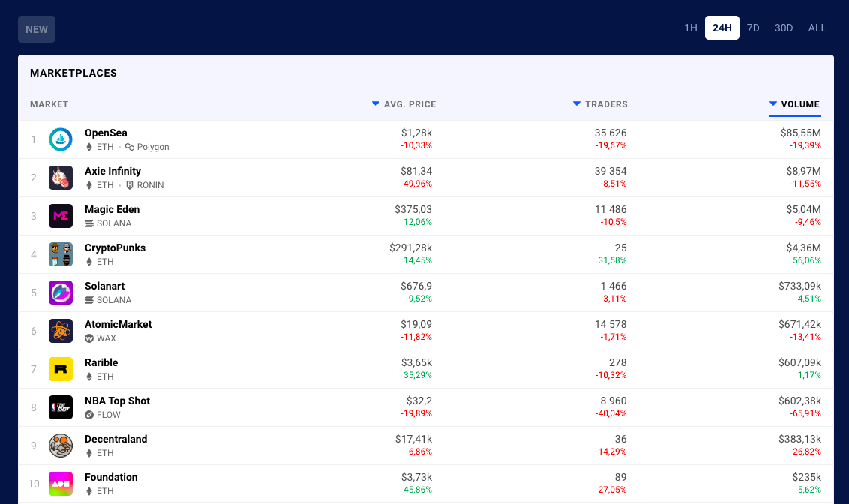Click the yellow Rarible logo icon
Screen dimensions: 849x504
(x=61, y=369)
